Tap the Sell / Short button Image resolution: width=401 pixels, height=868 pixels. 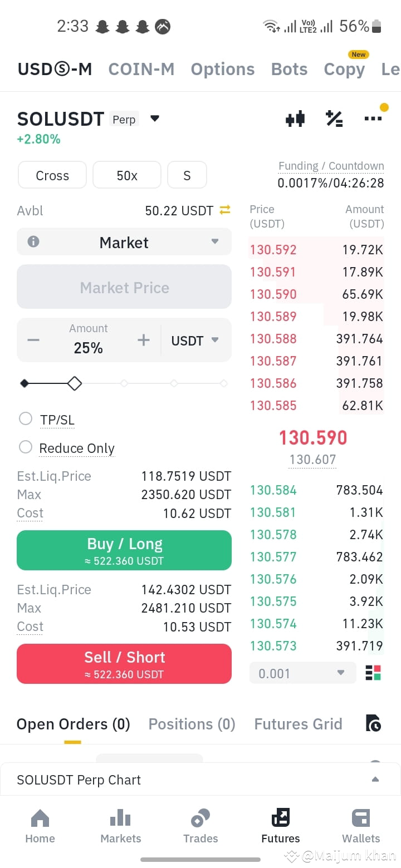124,664
